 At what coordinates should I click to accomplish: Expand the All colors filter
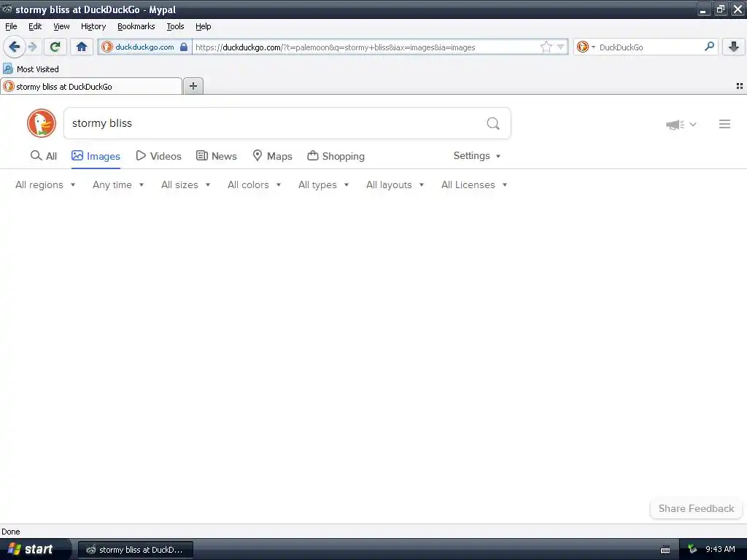coord(254,184)
